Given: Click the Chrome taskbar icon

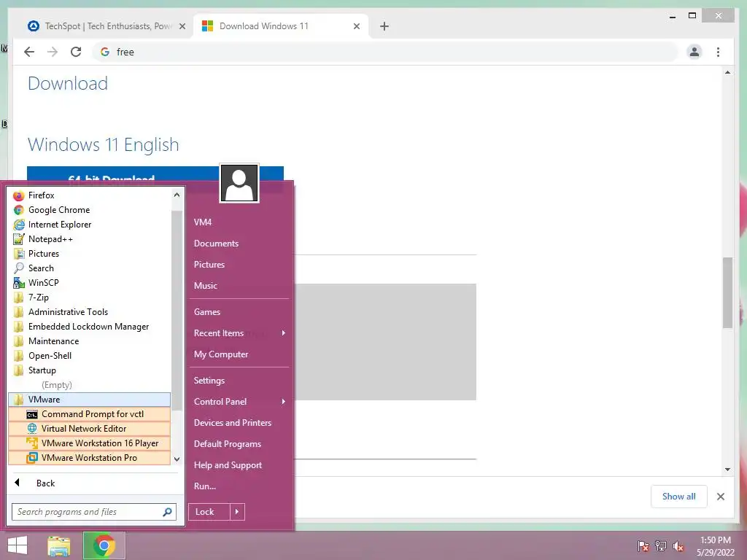Looking at the screenshot, I should coord(104,545).
